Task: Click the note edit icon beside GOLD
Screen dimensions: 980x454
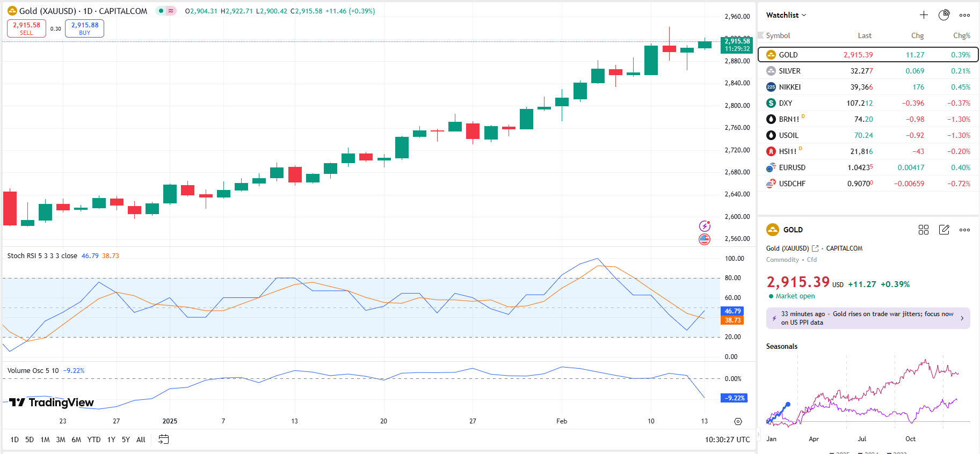Action: coord(944,230)
